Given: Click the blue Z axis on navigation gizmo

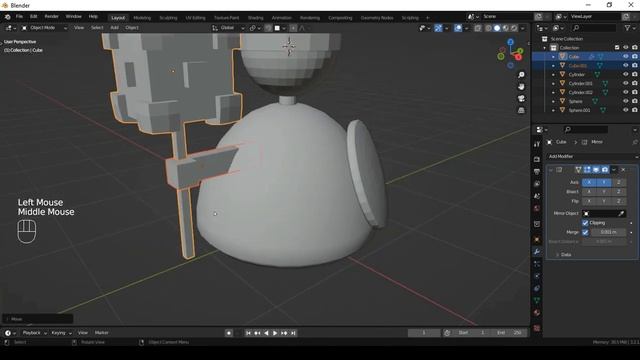Looking at the screenshot, I should (511, 42).
